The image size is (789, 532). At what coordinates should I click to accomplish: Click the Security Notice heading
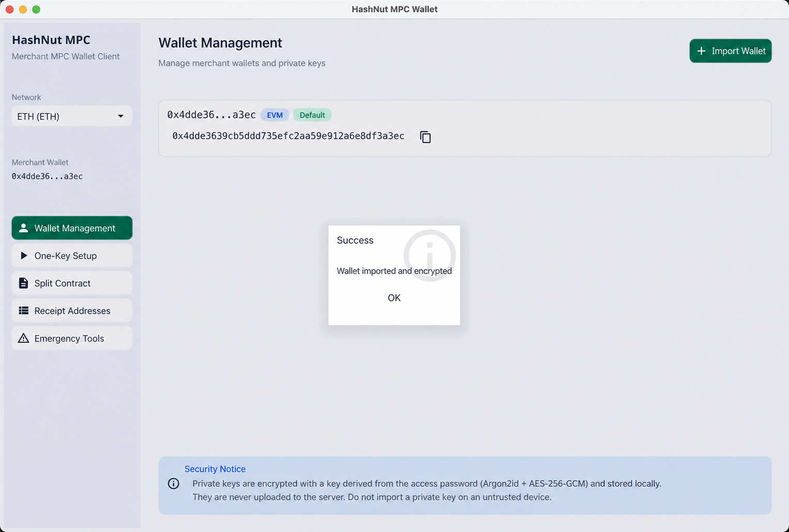pyautogui.click(x=215, y=469)
